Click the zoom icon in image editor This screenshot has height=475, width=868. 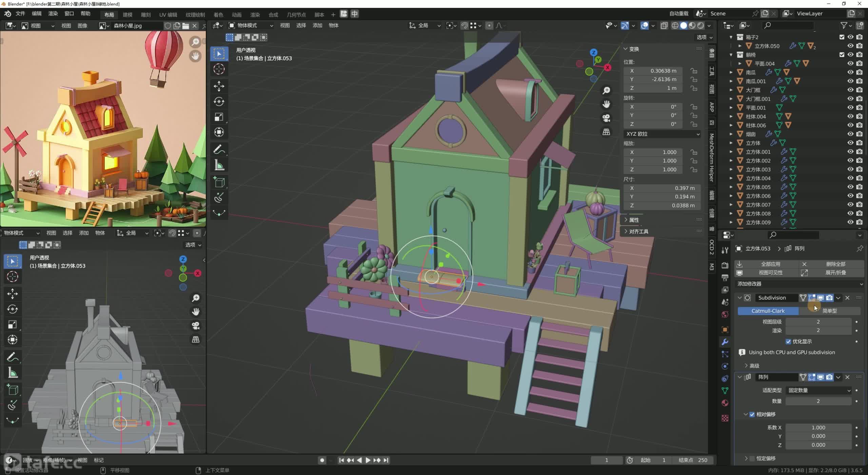click(x=195, y=42)
